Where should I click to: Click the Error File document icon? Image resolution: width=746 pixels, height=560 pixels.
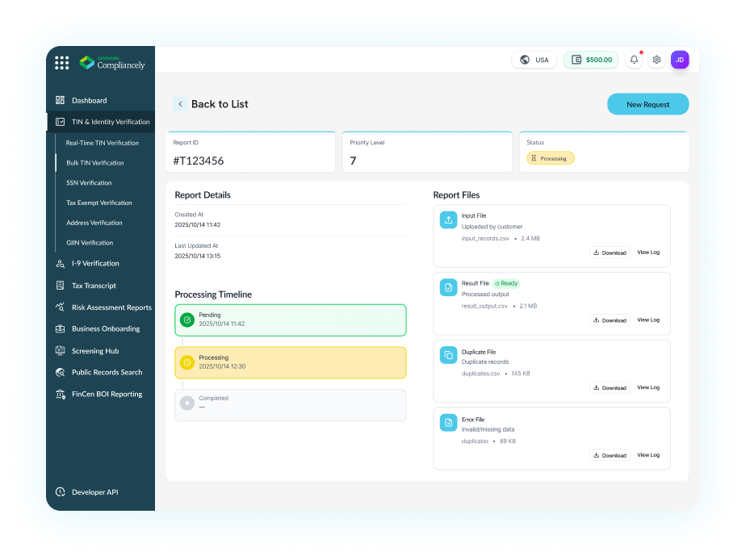point(448,422)
